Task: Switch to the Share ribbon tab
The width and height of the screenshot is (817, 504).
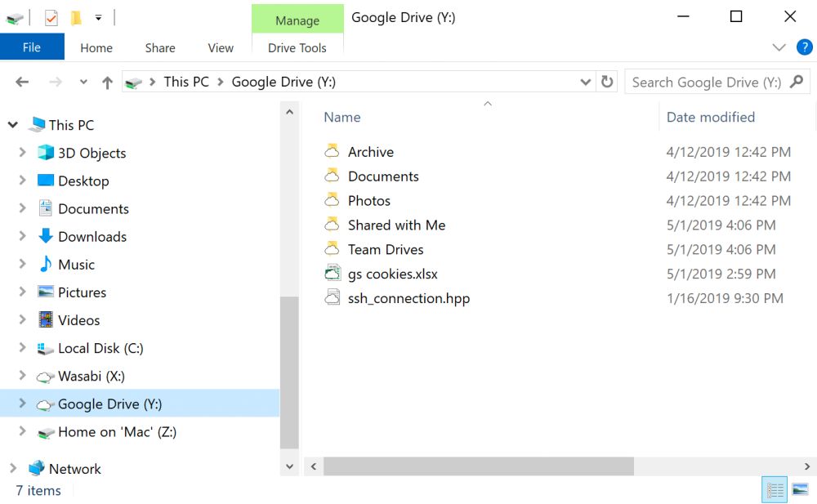Action: (160, 48)
